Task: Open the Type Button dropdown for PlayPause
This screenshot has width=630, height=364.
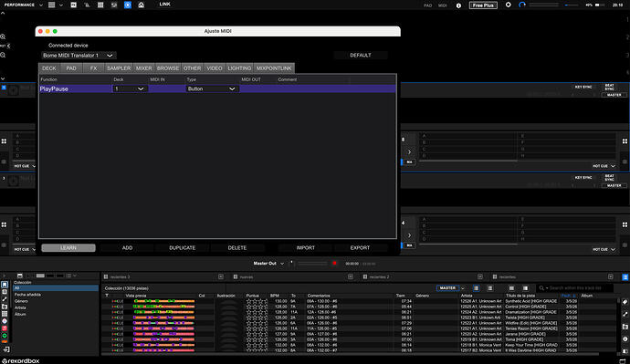Action: (x=212, y=88)
